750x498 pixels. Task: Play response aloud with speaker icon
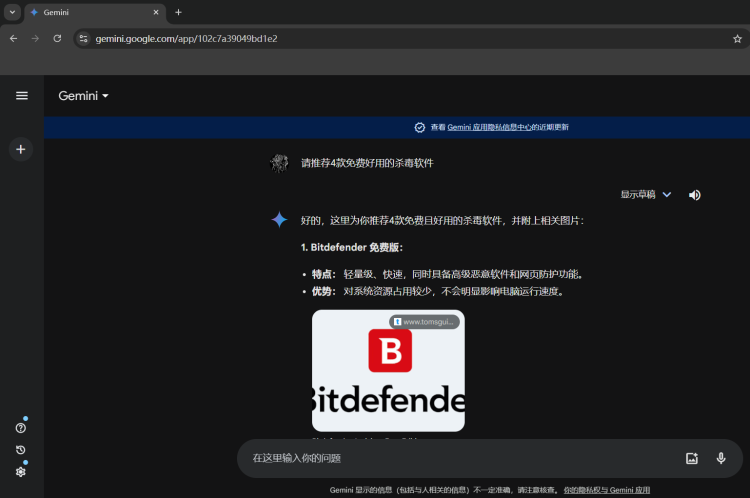click(694, 195)
